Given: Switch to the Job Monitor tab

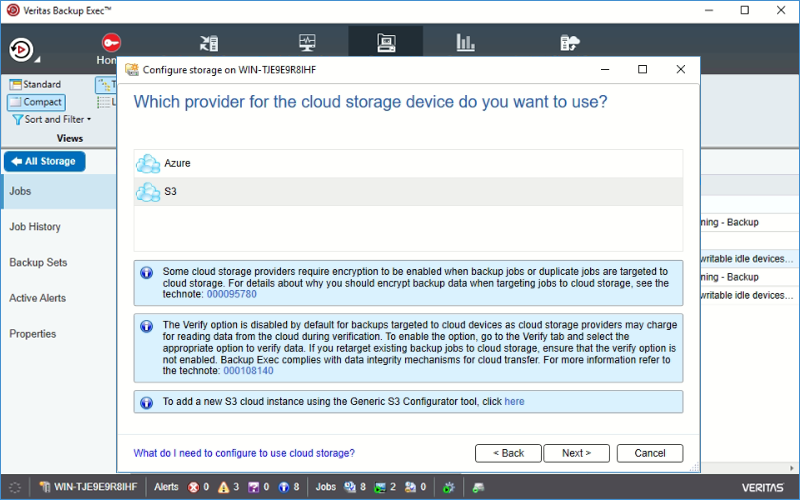Looking at the screenshot, I should (307, 43).
